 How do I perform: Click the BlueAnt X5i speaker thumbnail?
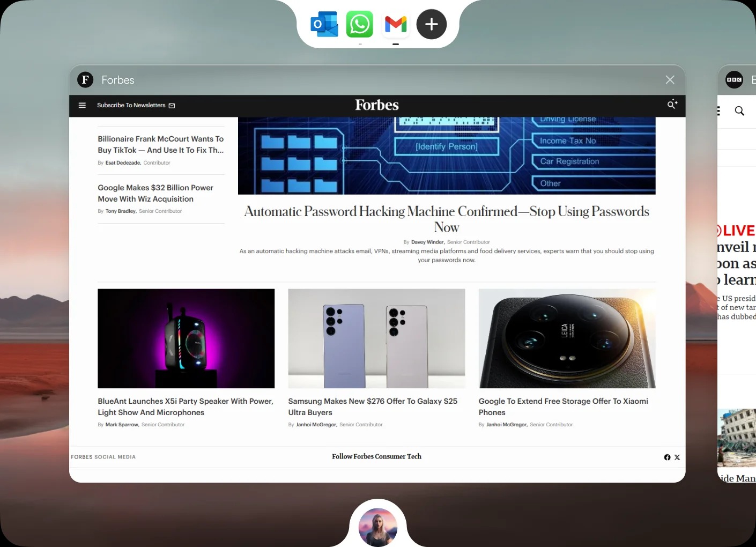coord(186,338)
